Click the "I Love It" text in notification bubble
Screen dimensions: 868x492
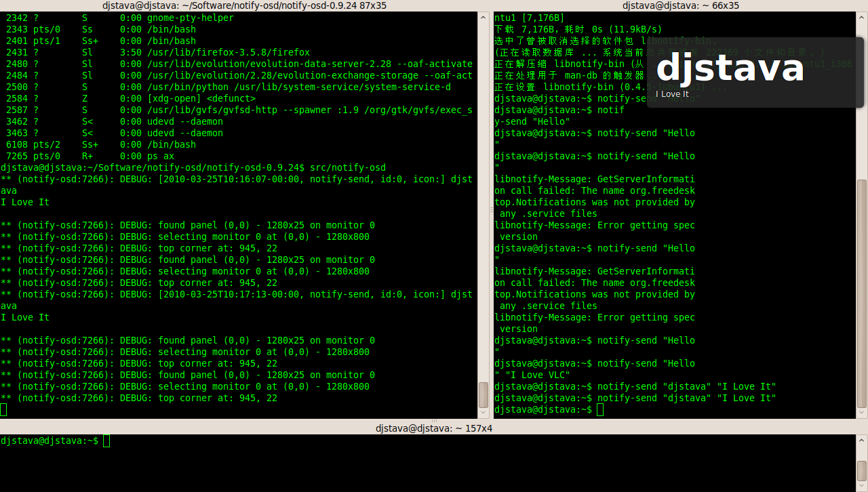[x=672, y=94]
